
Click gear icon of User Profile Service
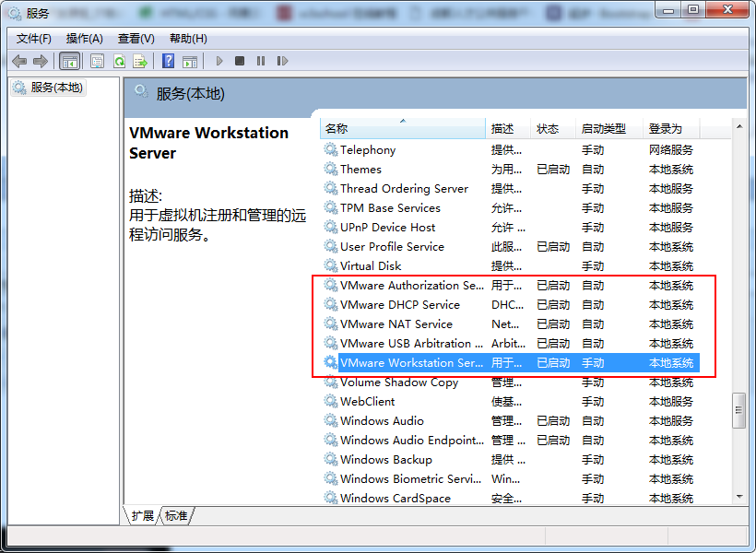[330, 246]
